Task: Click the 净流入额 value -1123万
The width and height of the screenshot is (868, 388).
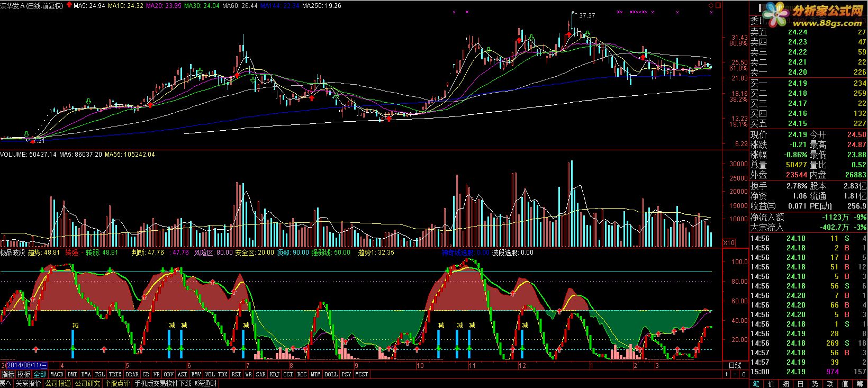Action: tap(836, 217)
